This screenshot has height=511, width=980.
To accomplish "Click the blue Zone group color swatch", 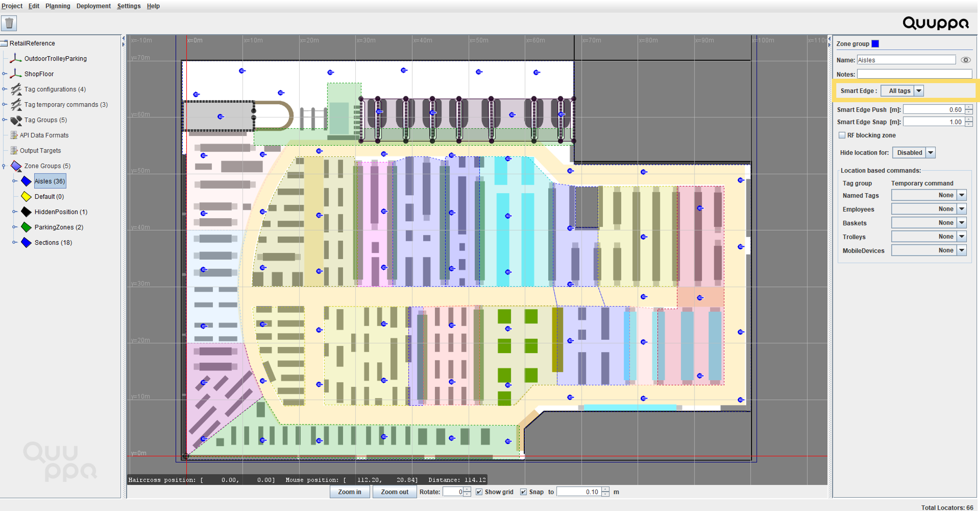I will tap(875, 44).
